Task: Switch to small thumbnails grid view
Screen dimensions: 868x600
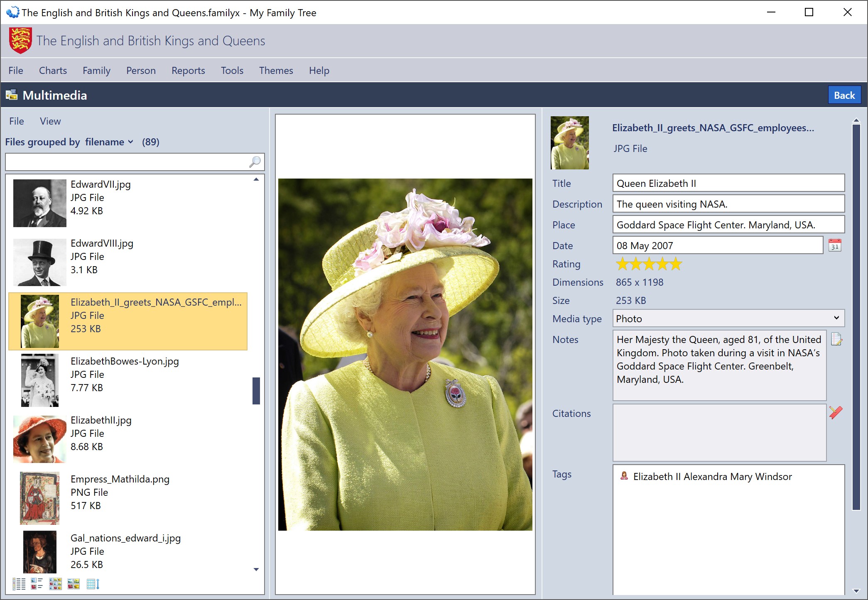Action: click(55, 584)
